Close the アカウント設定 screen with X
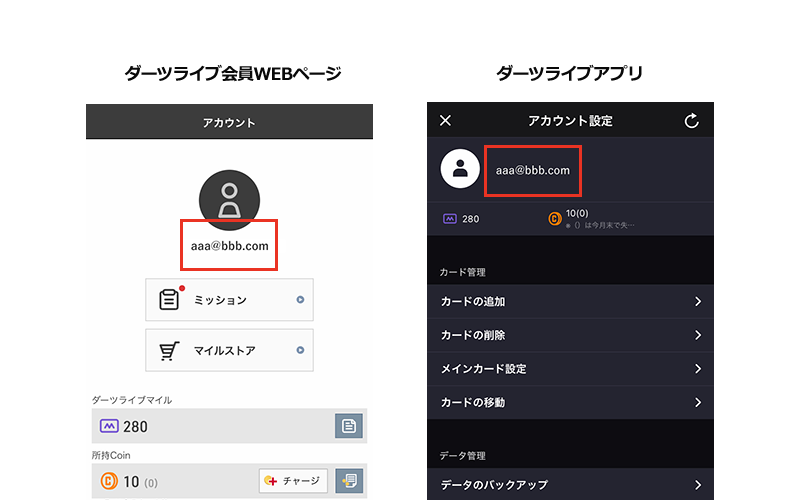 [x=445, y=120]
